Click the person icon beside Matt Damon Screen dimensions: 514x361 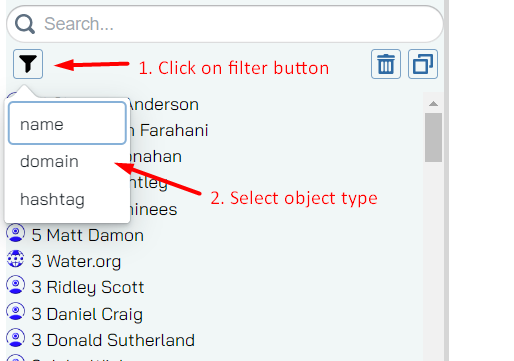point(15,233)
